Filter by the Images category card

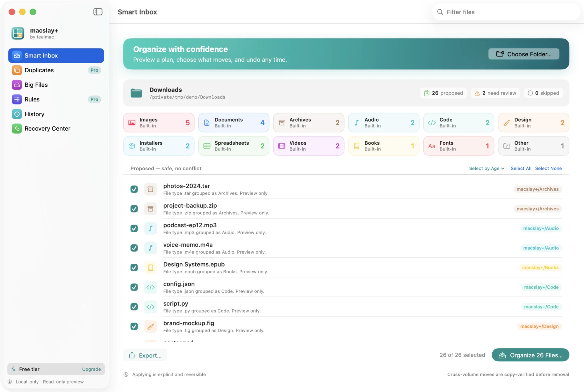(159, 123)
